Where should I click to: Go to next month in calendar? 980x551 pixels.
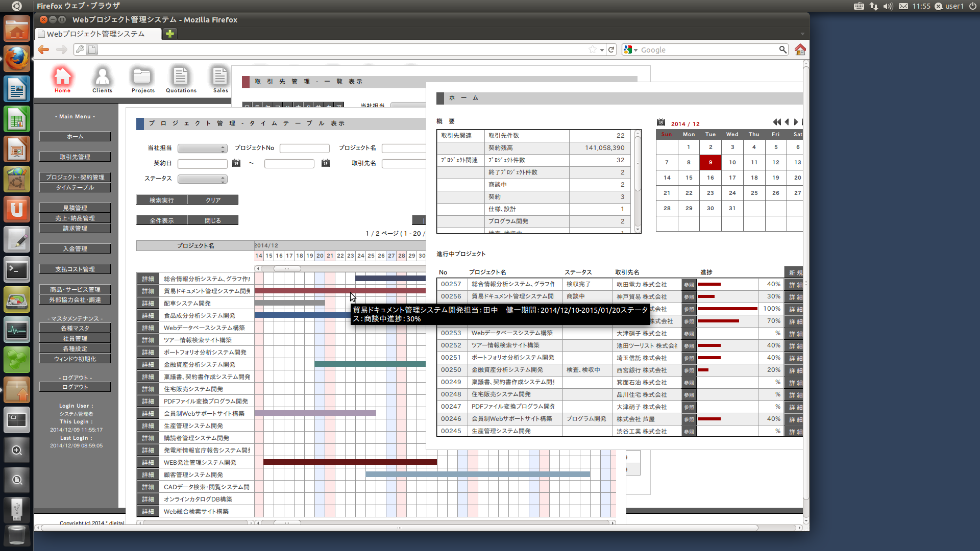pyautogui.click(x=796, y=122)
